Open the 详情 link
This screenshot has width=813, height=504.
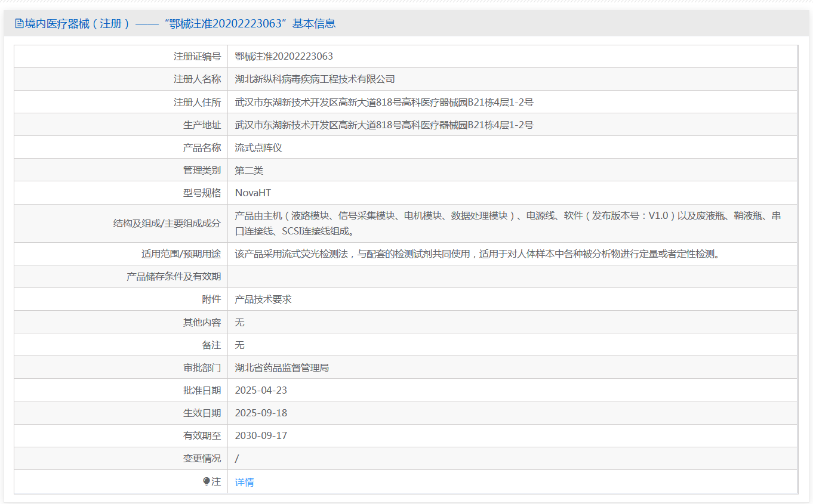pyautogui.click(x=245, y=482)
